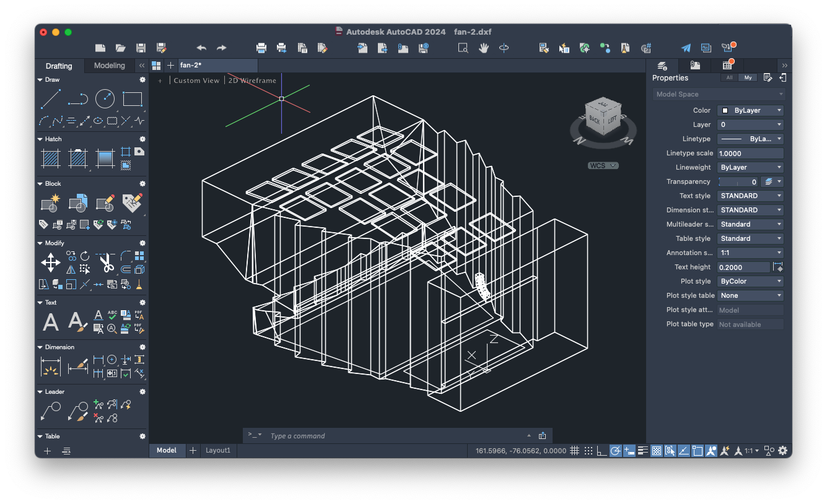The height and width of the screenshot is (504, 827).
Task: Click the Trim scissors tool
Action: tap(107, 263)
